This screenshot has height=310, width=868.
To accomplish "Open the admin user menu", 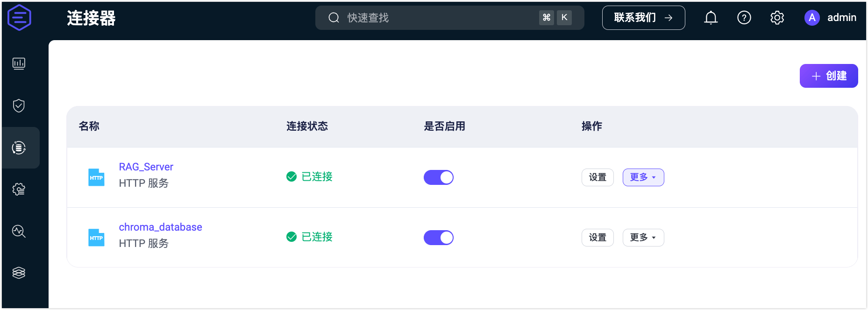I will coord(830,18).
